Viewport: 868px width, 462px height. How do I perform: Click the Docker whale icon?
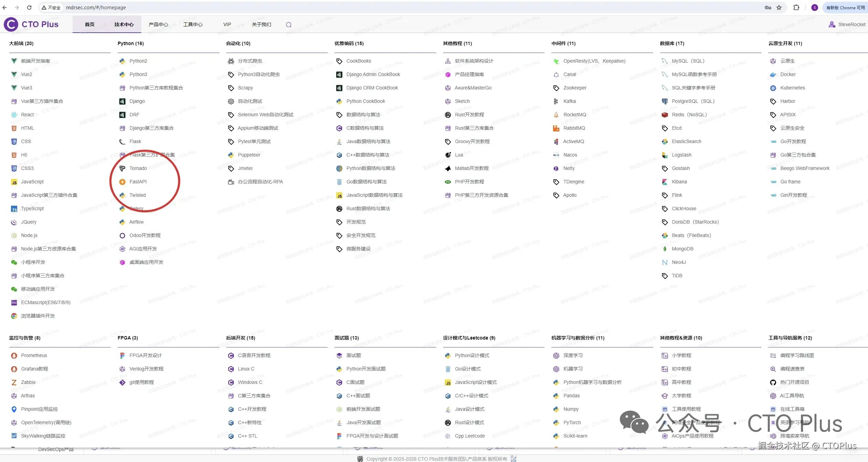(773, 74)
